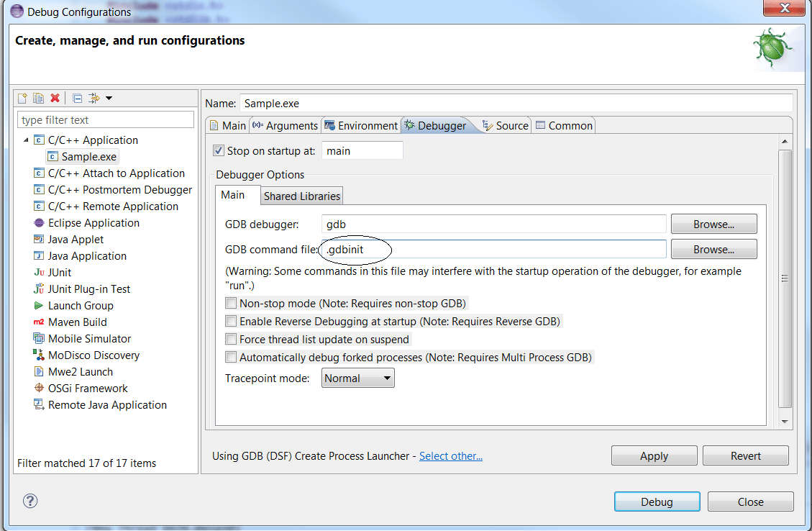Click the GDB command file field

(494, 249)
